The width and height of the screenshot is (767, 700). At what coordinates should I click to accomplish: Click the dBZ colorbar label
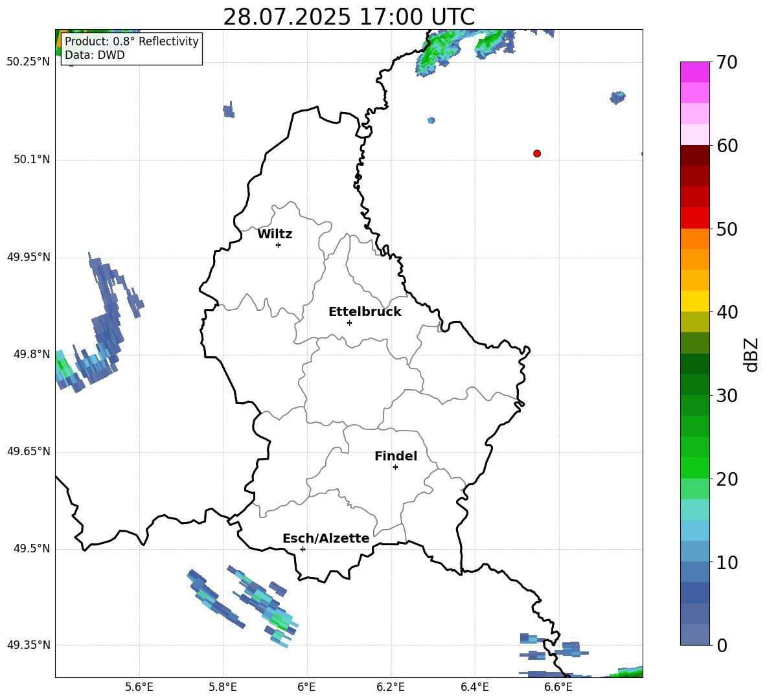pos(751,354)
